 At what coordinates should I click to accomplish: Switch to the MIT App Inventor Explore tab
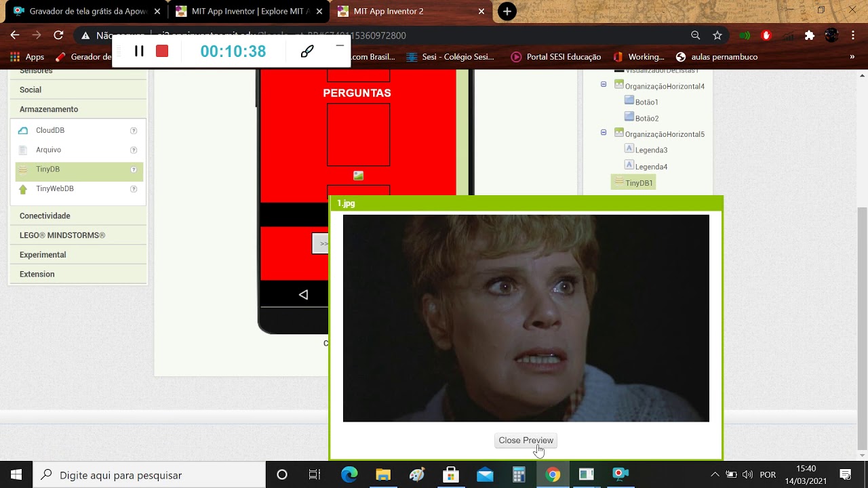(248, 12)
